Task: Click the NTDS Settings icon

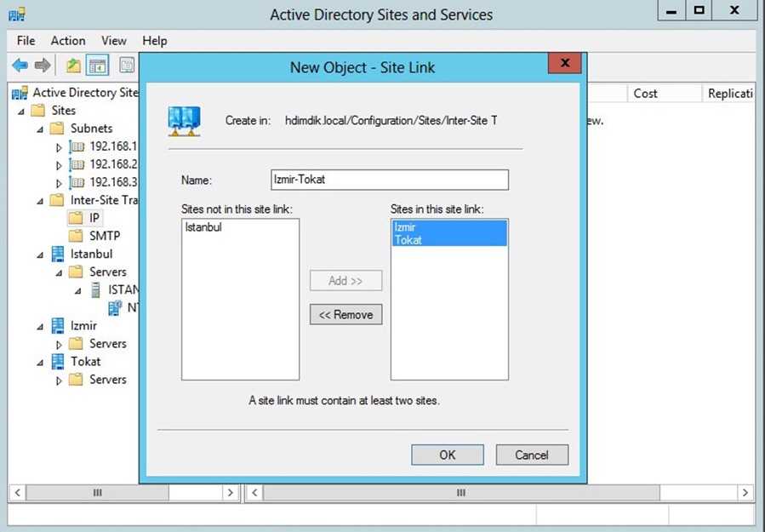Action: [x=115, y=307]
